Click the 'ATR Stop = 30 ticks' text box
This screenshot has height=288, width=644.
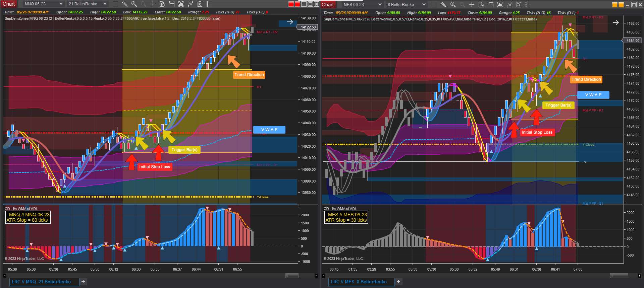346,217
